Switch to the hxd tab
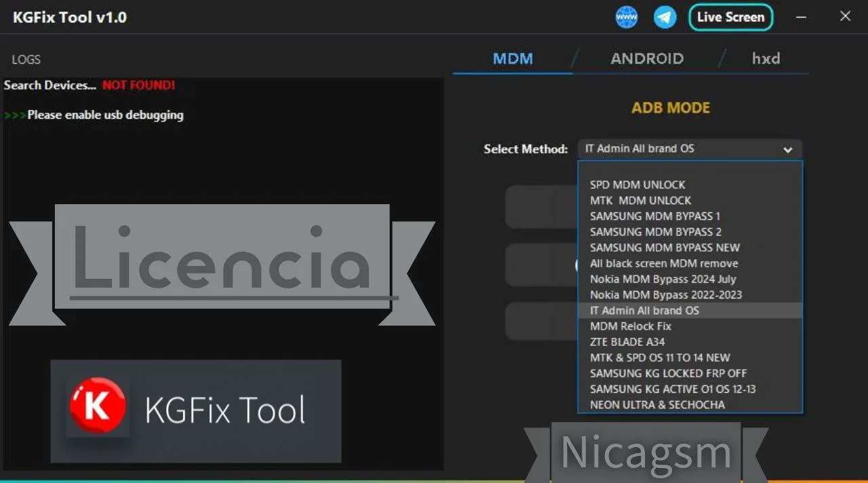868x483 pixels. tap(766, 58)
